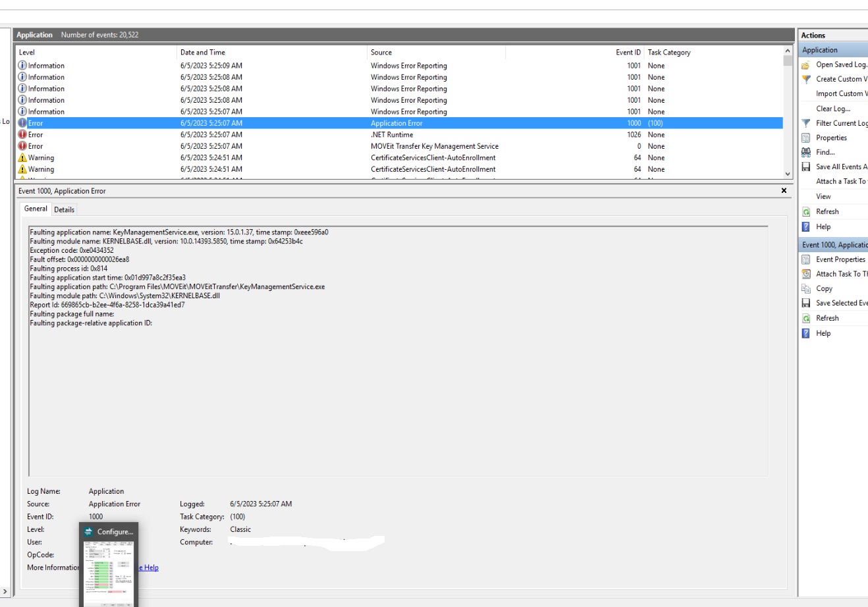
Task: Click event list scroll up arrow
Action: coord(788,51)
